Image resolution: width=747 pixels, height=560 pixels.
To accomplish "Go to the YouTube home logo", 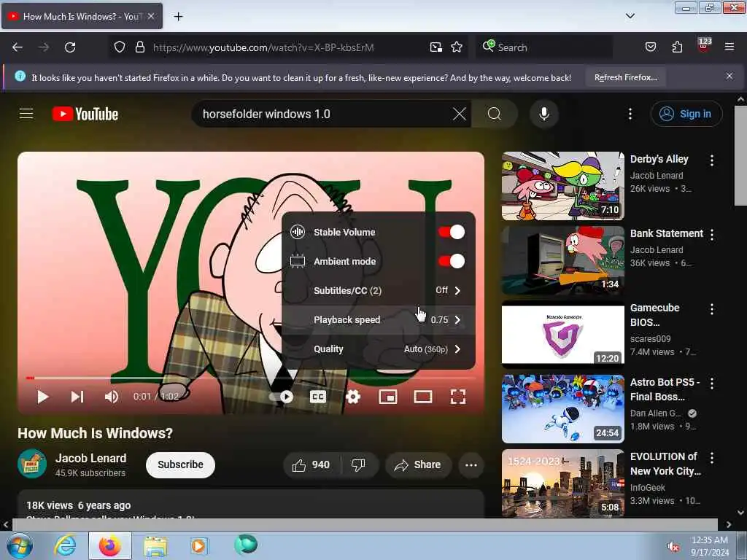I will tap(85, 114).
